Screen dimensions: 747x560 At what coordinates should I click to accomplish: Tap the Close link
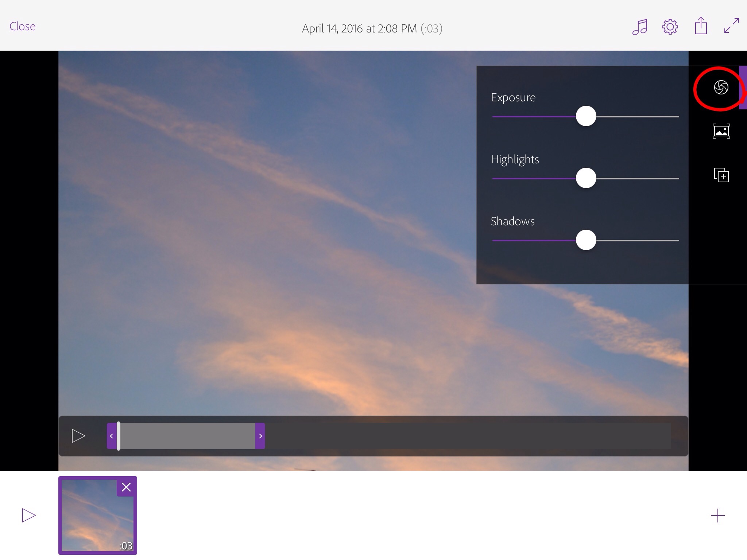(23, 27)
